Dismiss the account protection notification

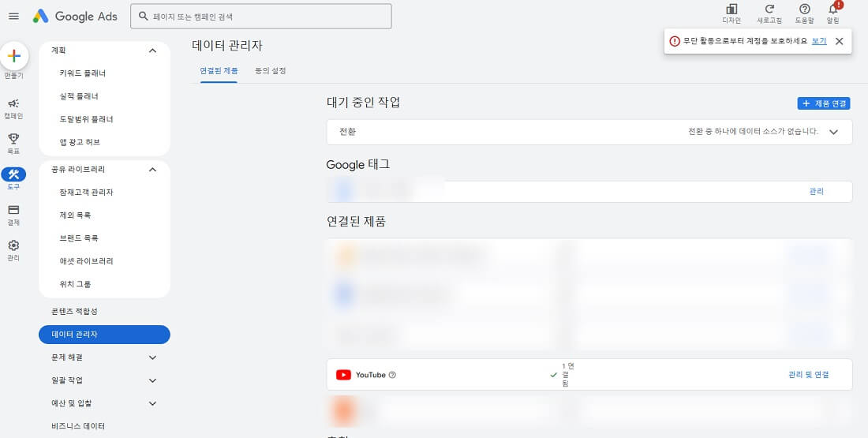pyautogui.click(x=840, y=42)
